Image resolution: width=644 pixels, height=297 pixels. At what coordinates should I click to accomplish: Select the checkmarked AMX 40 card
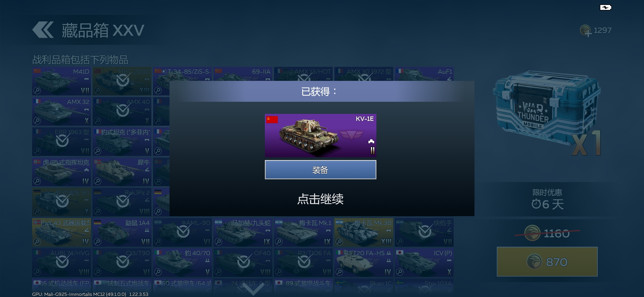(x=122, y=111)
